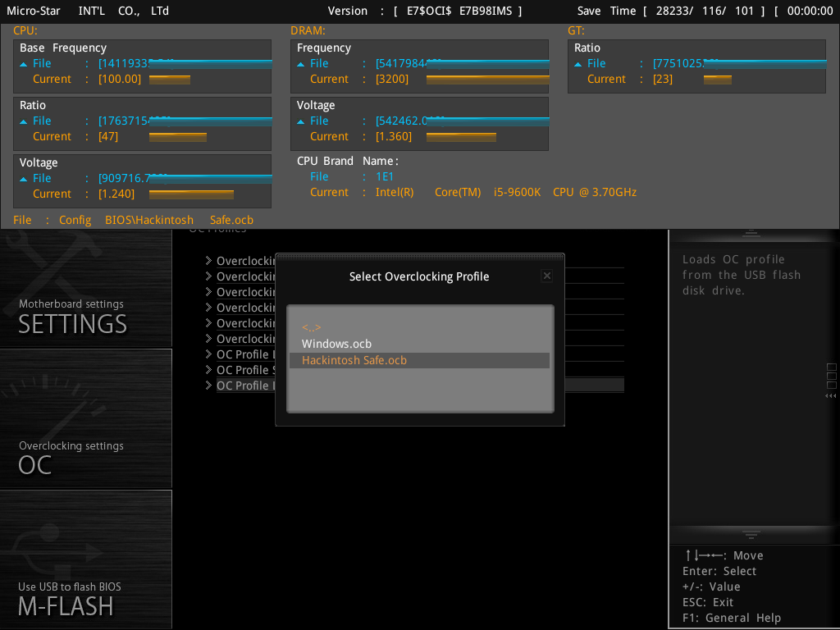The width and height of the screenshot is (840, 630).
Task: Click GT Ratio current value [23]
Action: [x=663, y=80]
